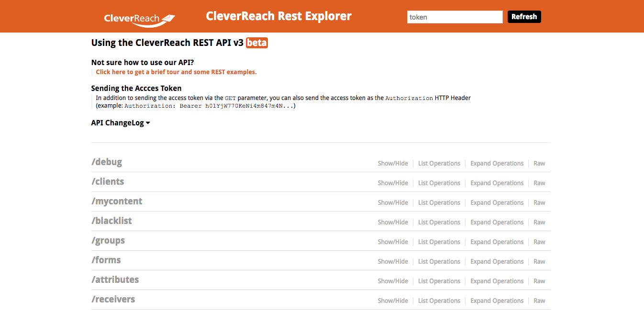List Operations for /attributes
The width and height of the screenshot is (644, 312).
coord(439,281)
